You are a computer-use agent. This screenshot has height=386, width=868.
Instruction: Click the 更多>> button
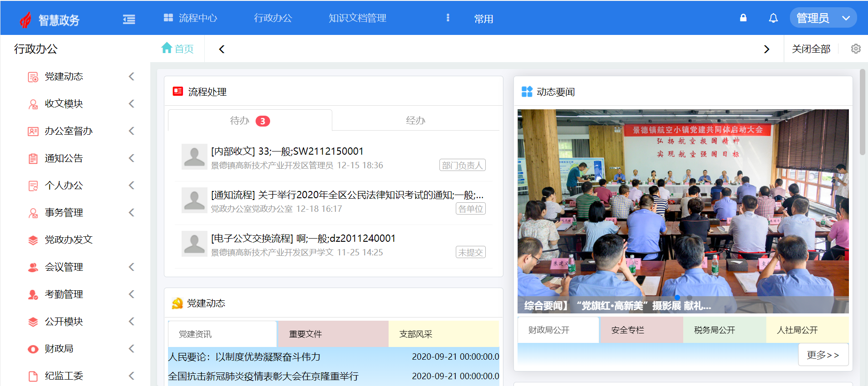click(x=823, y=355)
